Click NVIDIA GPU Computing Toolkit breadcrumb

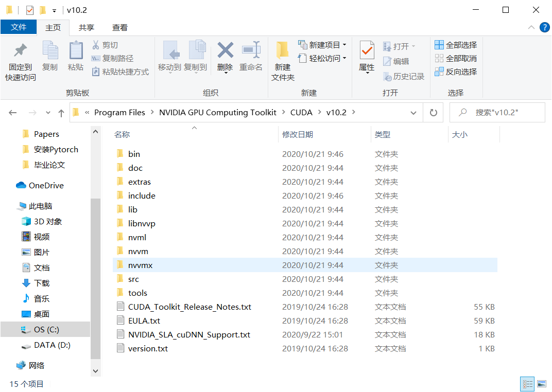[218, 113]
